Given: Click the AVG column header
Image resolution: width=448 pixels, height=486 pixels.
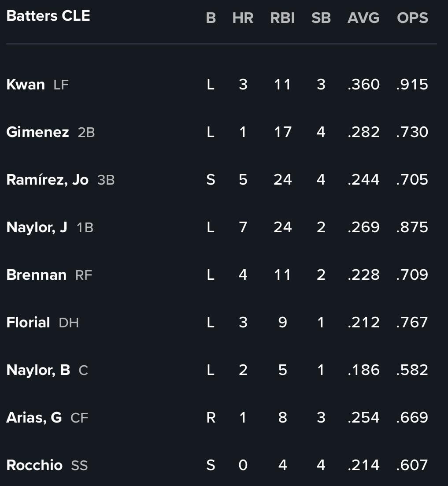Looking at the screenshot, I should (363, 18).
